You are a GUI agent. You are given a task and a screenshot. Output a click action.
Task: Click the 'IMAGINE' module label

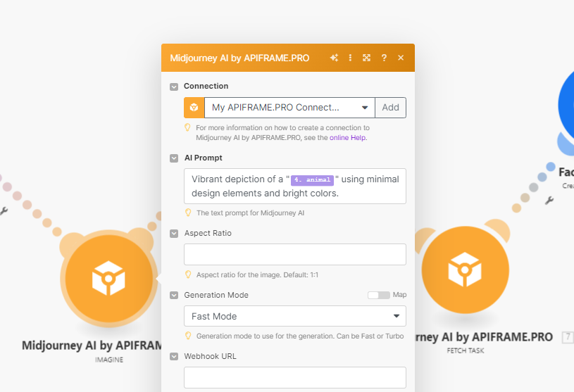[x=109, y=360]
